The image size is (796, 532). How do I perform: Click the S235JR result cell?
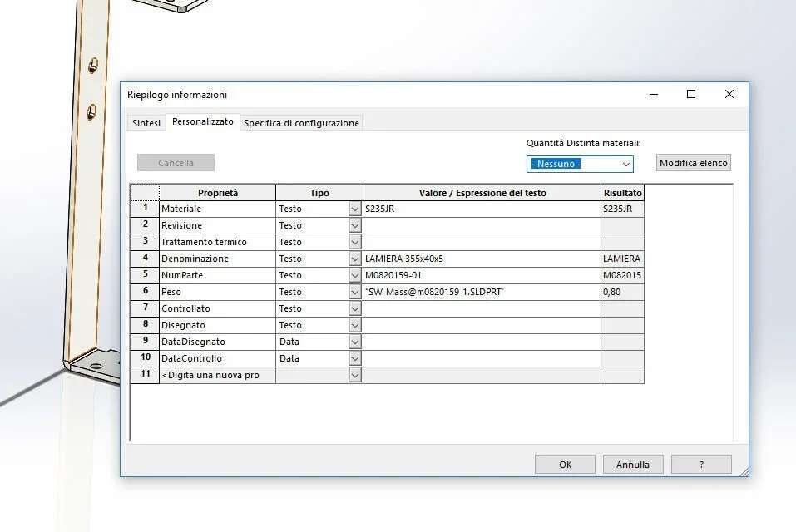[622, 209]
